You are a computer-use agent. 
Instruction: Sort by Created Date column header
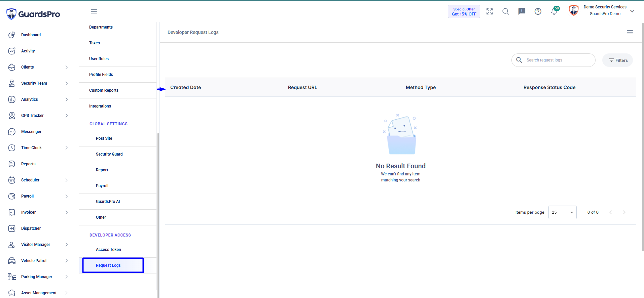(x=186, y=87)
